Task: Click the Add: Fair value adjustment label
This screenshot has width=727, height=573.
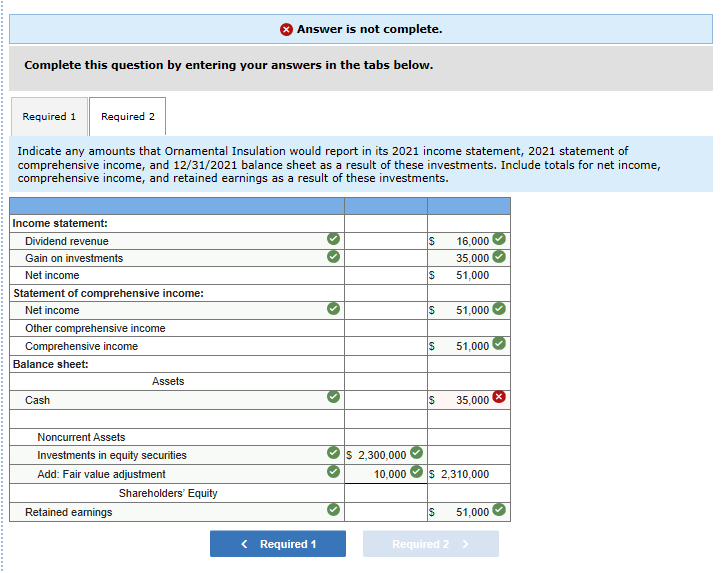Action: pos(101,474)
